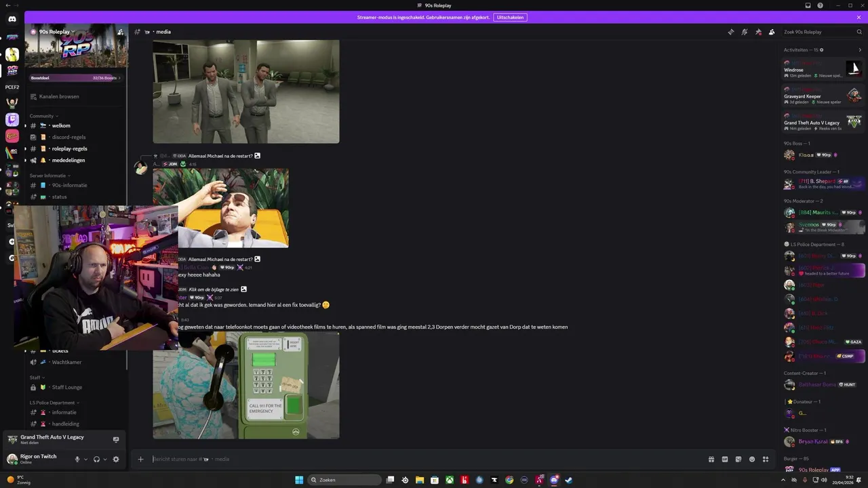Open the red Gems server icon
This screenshot has height=488, width=868.
[x=12, y=136]
